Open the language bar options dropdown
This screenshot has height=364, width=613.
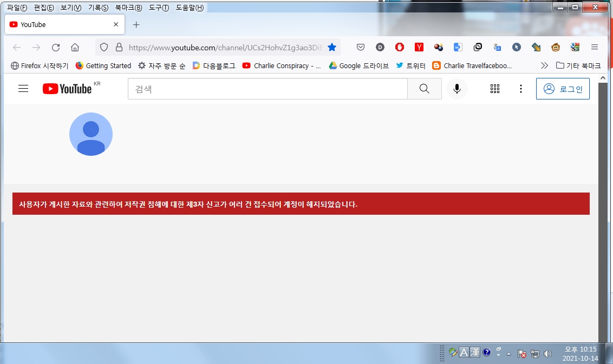(x=498, y=355)
